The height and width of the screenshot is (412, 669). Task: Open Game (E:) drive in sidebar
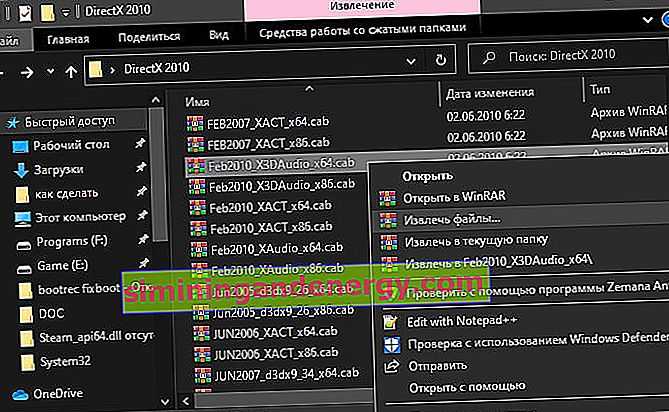click(62, 265)
